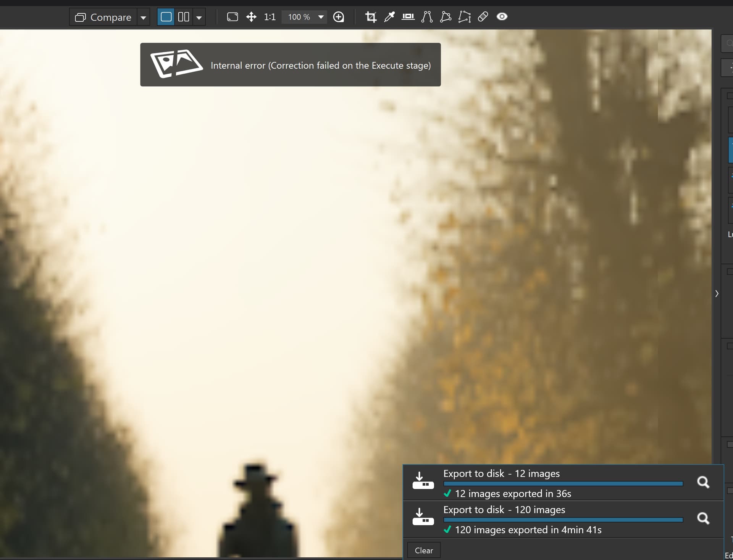Open the Compare dropdown arrow

(143, 18)
